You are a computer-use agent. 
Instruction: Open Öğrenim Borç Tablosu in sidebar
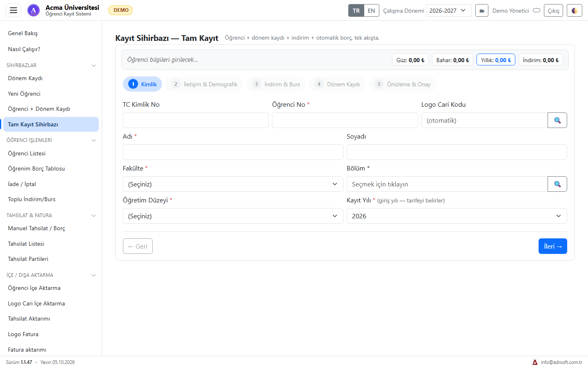point(51,168)
